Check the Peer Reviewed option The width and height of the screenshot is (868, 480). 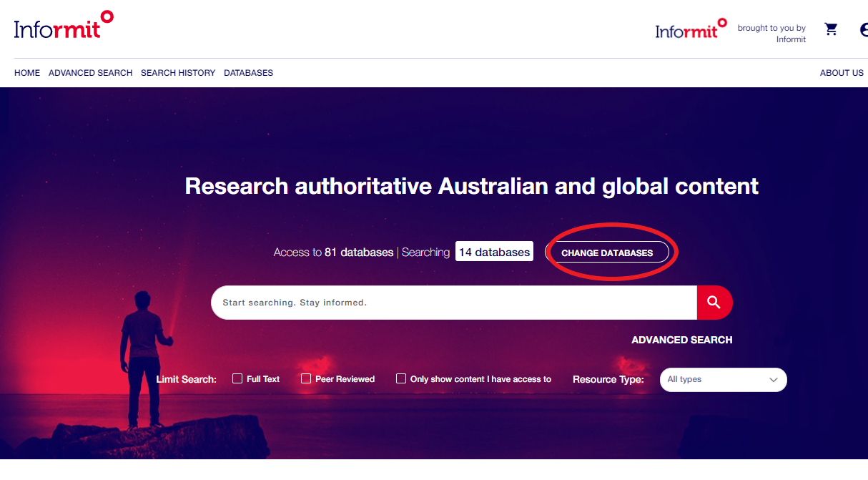pos(306,378)
